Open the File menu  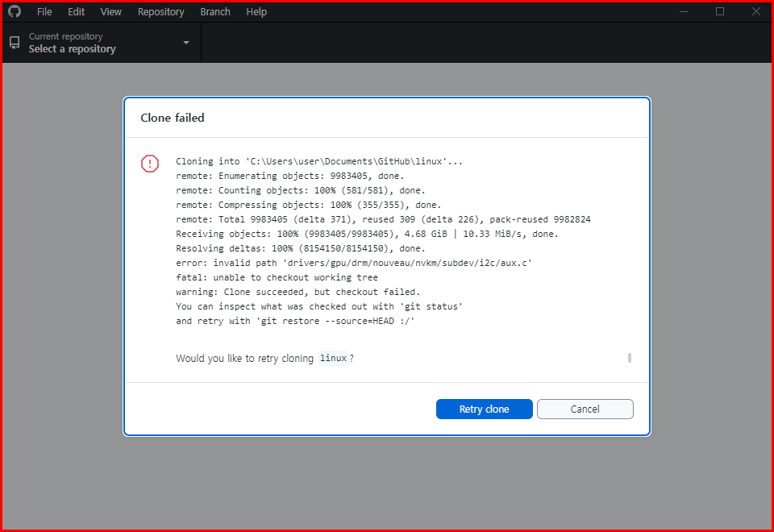[x=44, y=12]
